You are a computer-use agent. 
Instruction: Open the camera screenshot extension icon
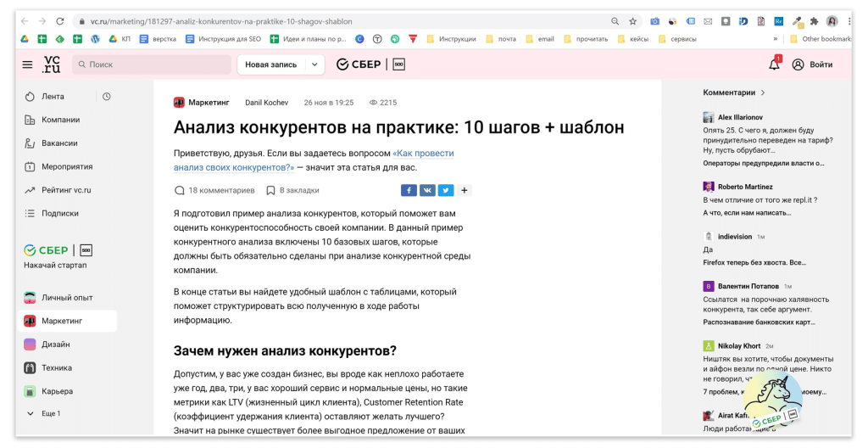(655, 21)
